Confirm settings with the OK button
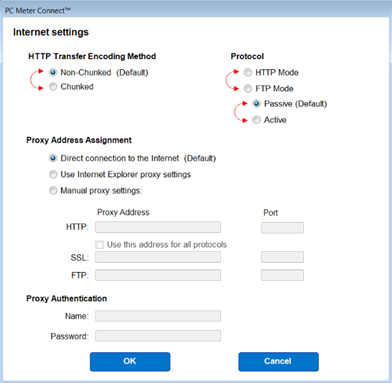Viewport: 392px width, 383px height. [x=130, y=362]
